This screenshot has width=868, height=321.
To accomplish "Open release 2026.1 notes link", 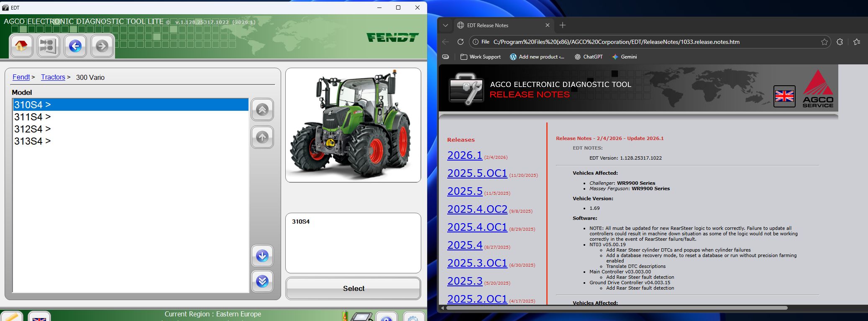I will pyautogui.click(x=465, y=155).
